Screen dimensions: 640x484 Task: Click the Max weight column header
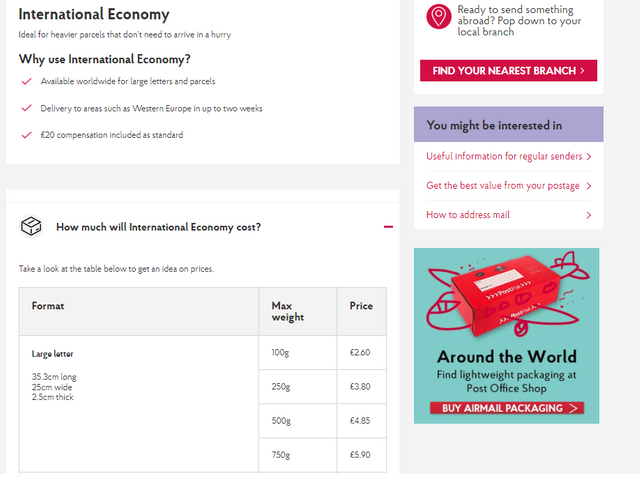coord(288,311)
